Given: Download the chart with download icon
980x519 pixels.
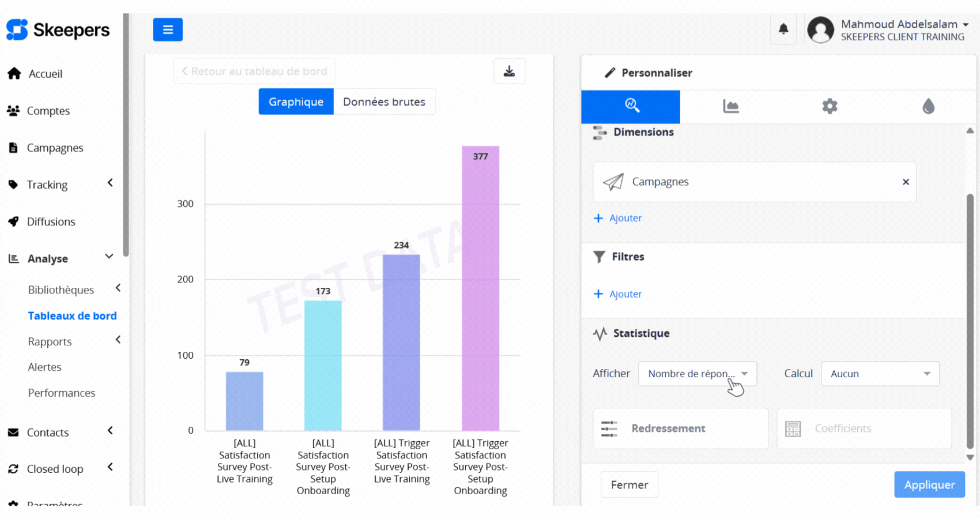Looking at the screenshot, I should (x=509, y=71).
